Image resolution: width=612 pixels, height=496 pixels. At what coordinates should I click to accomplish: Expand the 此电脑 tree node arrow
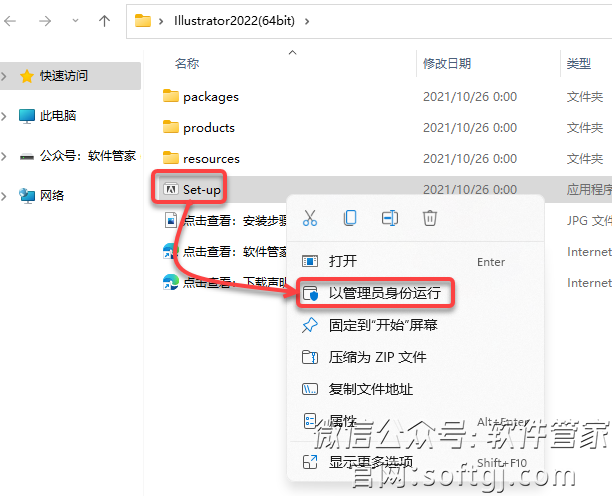(x=4, y=116)
